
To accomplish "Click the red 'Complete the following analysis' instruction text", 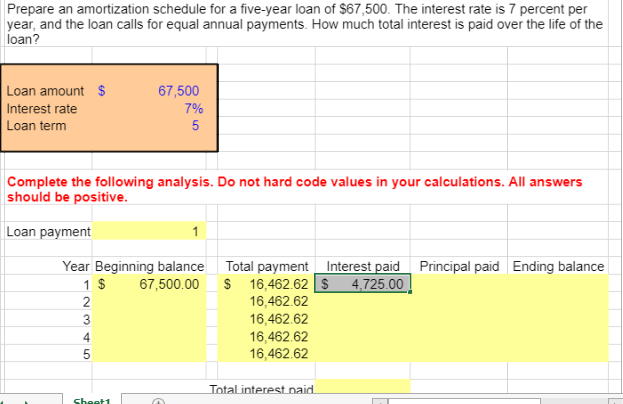I will point(294,189).
